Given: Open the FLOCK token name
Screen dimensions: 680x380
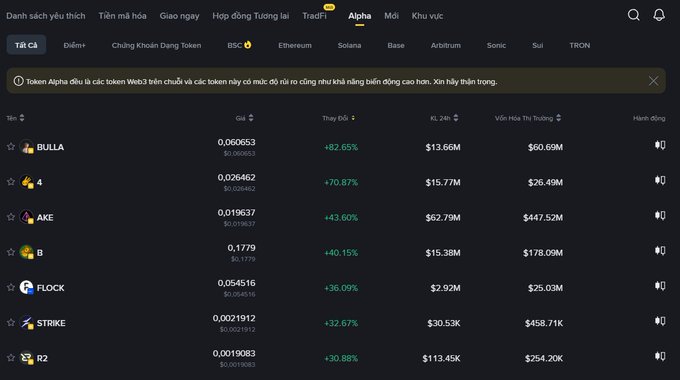Looking at the screenshot, I should (x=50, y=288).
